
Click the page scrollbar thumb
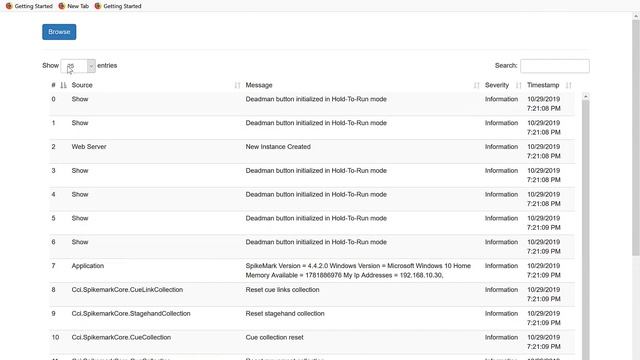point(636,138)
